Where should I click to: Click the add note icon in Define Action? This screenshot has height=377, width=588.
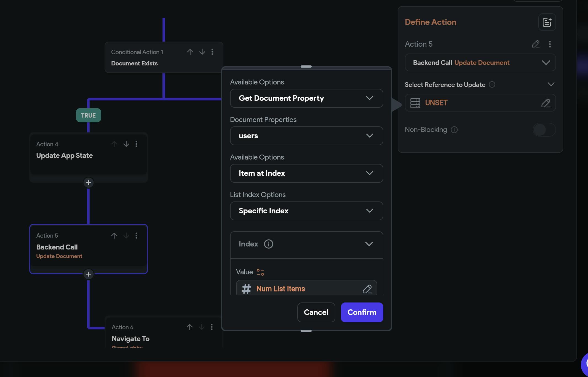(x=547, y=22)
